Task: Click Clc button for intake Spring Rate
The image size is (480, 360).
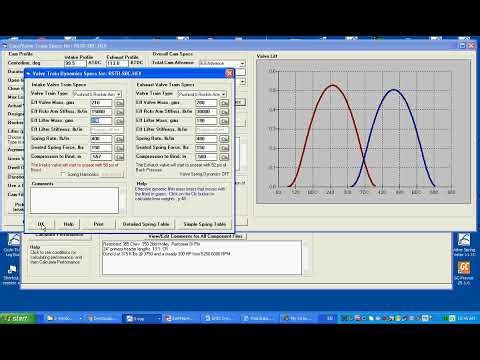Action: 119,139
